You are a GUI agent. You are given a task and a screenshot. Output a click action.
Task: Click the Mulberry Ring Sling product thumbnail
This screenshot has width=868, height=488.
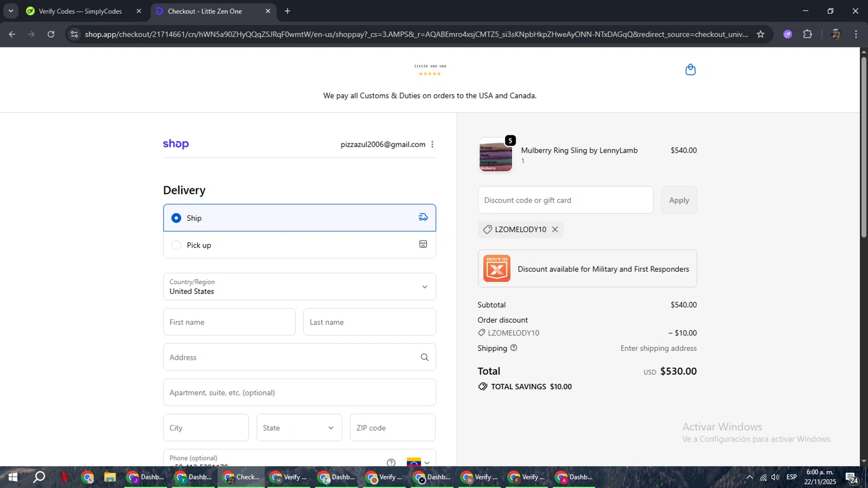(495, 155)
